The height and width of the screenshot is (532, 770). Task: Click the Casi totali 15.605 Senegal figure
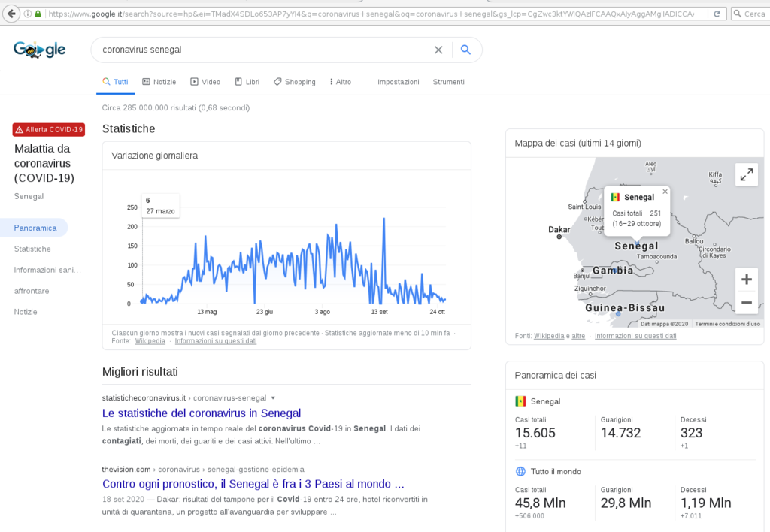click(535, 433)
